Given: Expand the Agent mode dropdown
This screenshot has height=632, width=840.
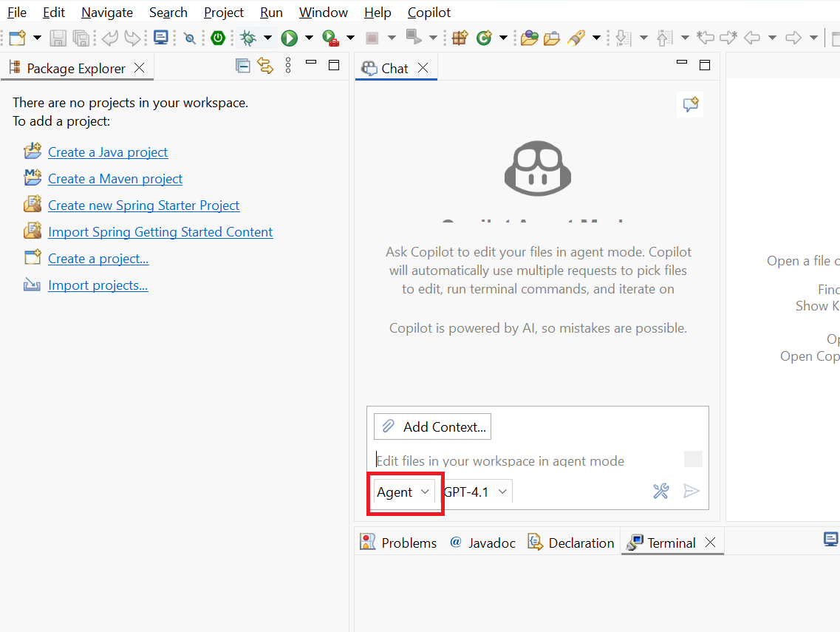Looking at the screenshot, I should [403, 492].
